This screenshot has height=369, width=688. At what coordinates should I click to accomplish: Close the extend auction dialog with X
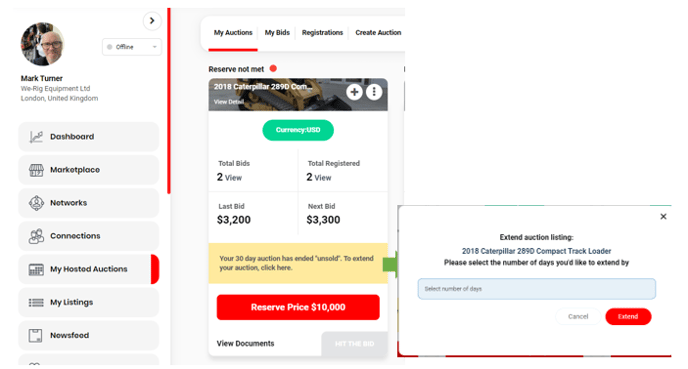(x=663, y=216)
